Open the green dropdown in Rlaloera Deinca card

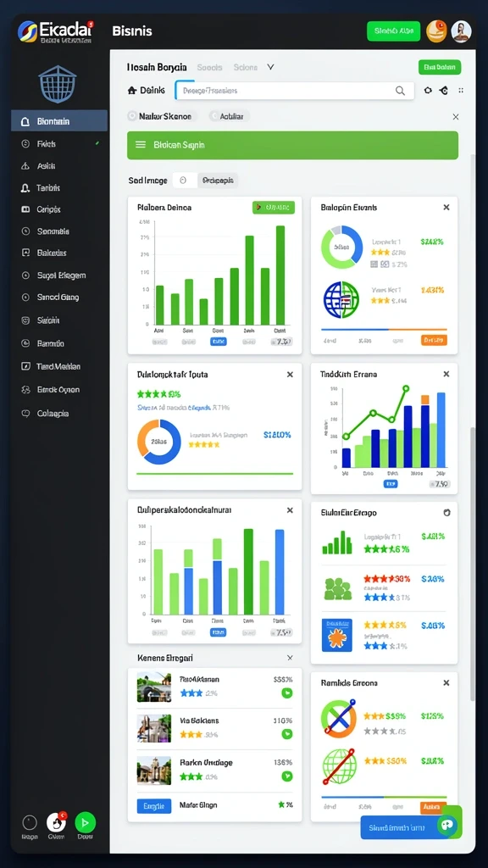274,208
